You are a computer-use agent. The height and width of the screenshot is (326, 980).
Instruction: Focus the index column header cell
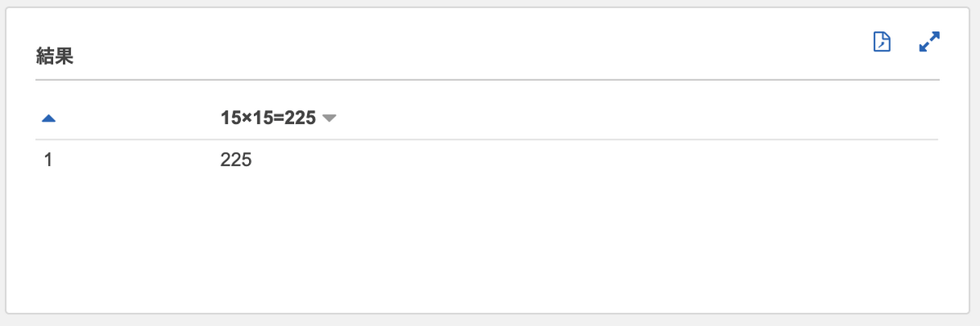point(122,118)
